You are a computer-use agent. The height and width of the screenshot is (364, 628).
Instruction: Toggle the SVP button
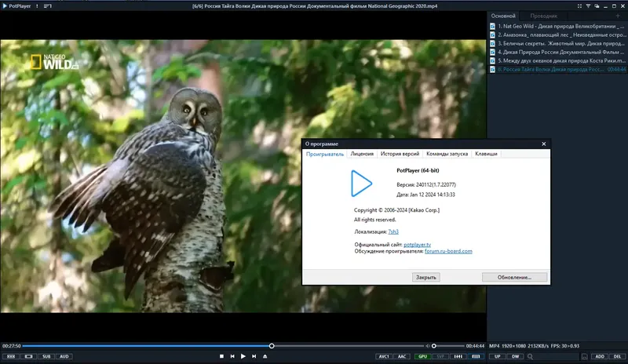pyautogui.click(x=440, y=356)
